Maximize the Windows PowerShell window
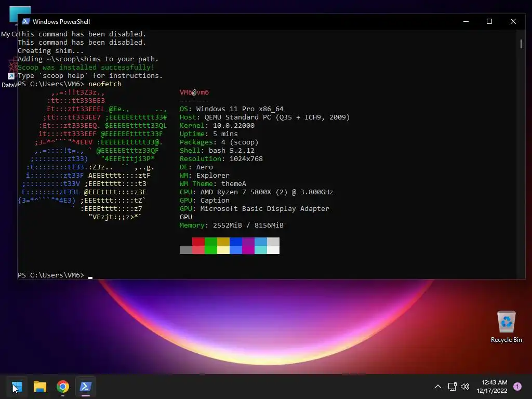The height and width of the screenshot is (399, 532). pos(489,21)
